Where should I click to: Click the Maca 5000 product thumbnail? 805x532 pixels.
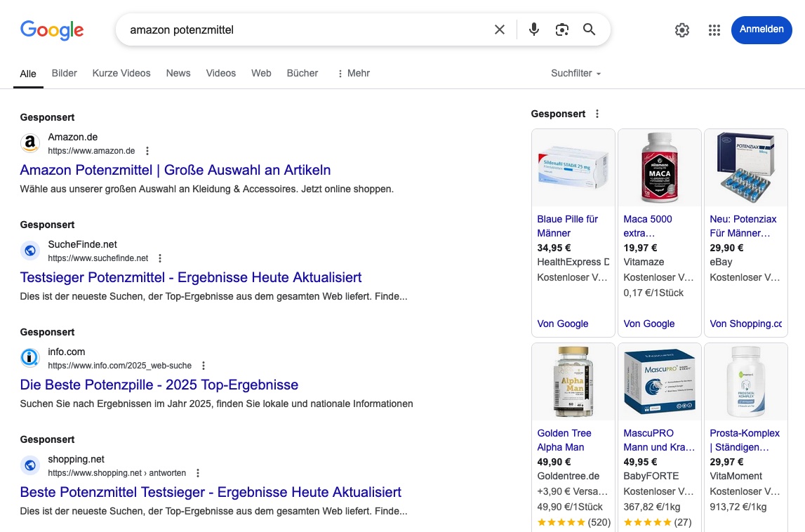pos(660,168)
